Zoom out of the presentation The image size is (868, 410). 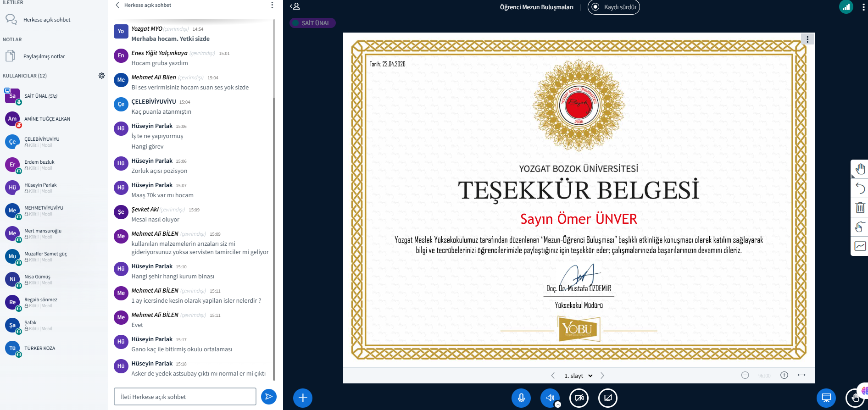[x=745, y=375]
